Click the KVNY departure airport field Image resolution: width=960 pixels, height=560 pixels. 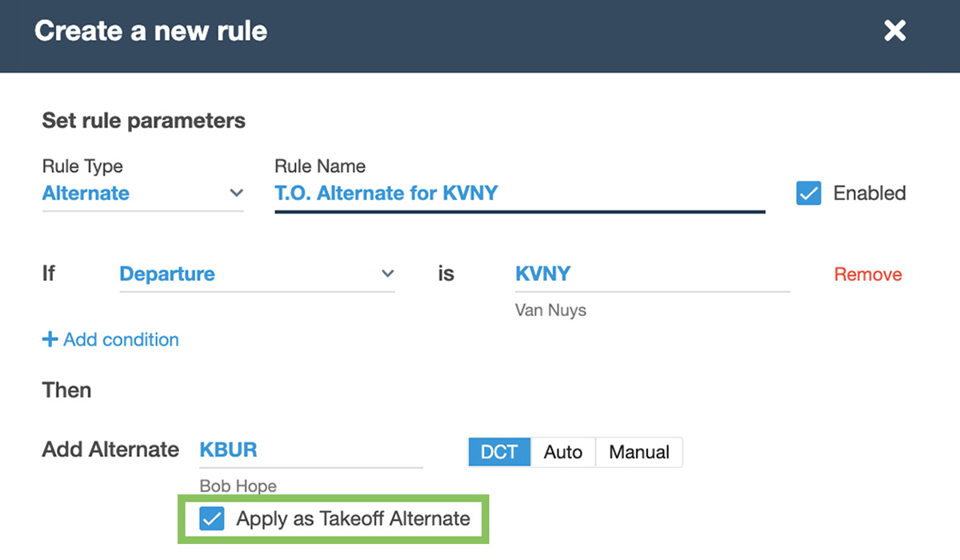click(x=651, y=274)
